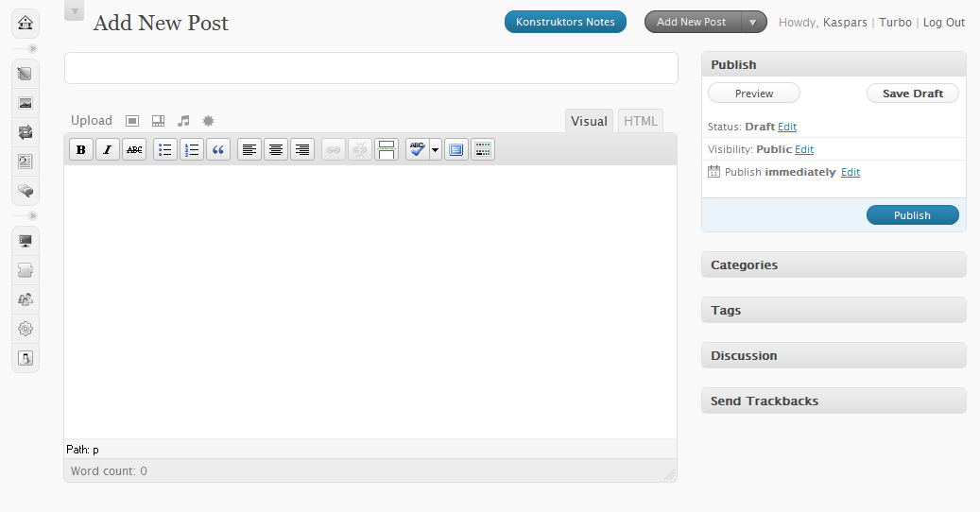Switch to the HTML editor tab
This screenshot has width=980, height=512.
point(640,121)
